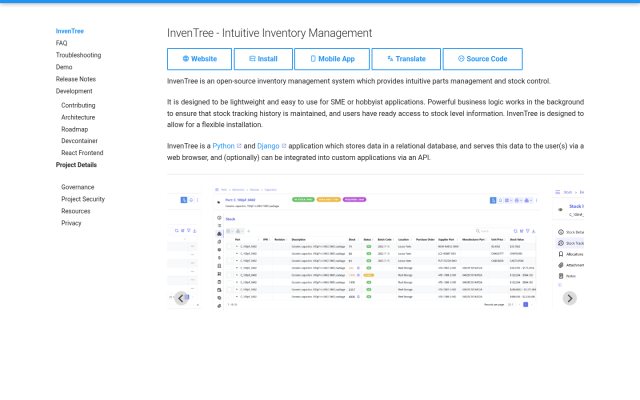This screenshot has width=640, height=400.
Task: Select Architecture under Development
Action: tap(78, 117)
